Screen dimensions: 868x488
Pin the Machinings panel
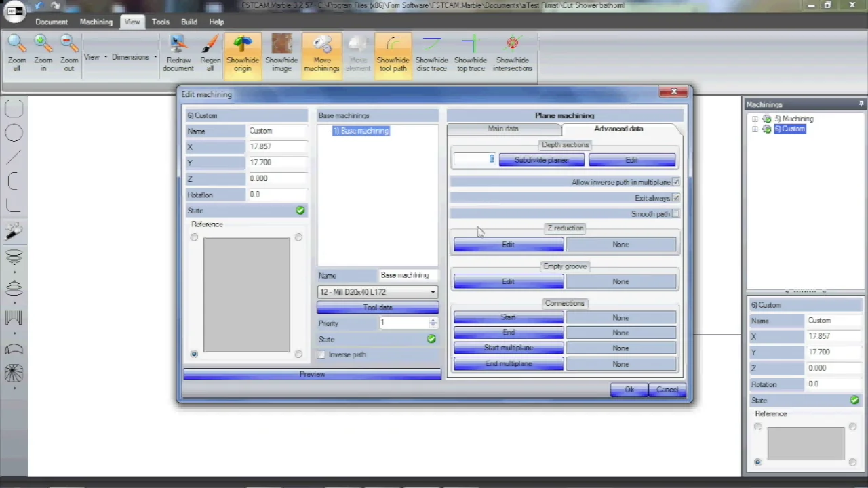(861, 104)
